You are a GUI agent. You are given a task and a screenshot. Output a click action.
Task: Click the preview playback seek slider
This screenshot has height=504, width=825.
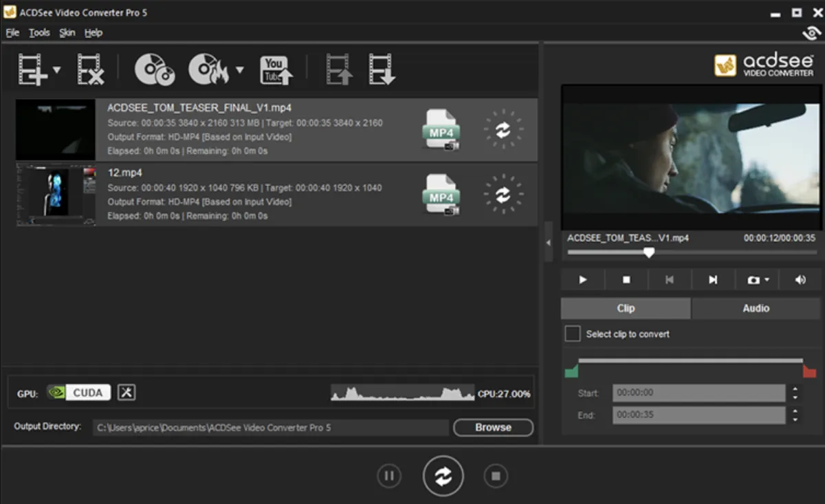691,252
